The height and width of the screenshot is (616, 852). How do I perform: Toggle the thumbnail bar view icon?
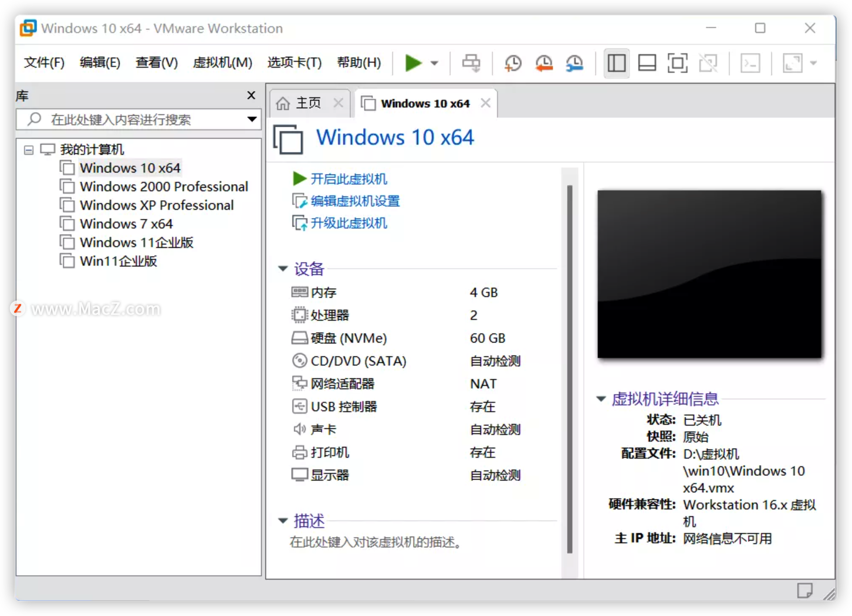pyautogui.click(x=647, y=63)
